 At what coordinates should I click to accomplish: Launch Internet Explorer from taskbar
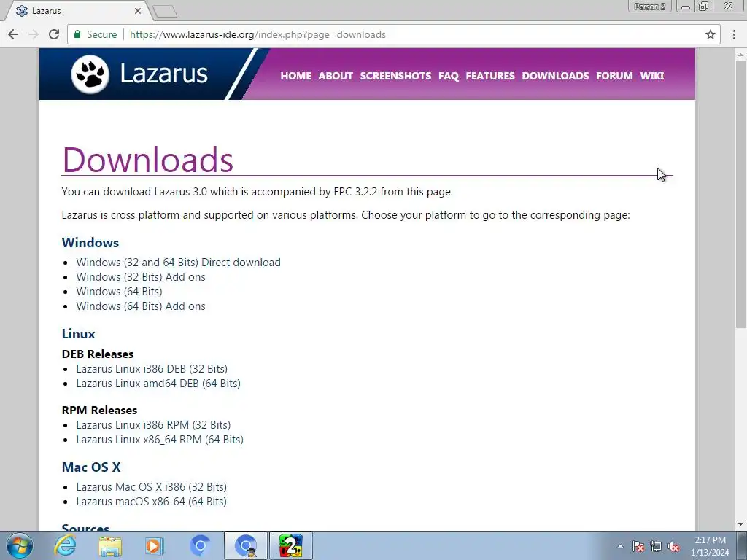pyautogui.click(x=65, y=545)
